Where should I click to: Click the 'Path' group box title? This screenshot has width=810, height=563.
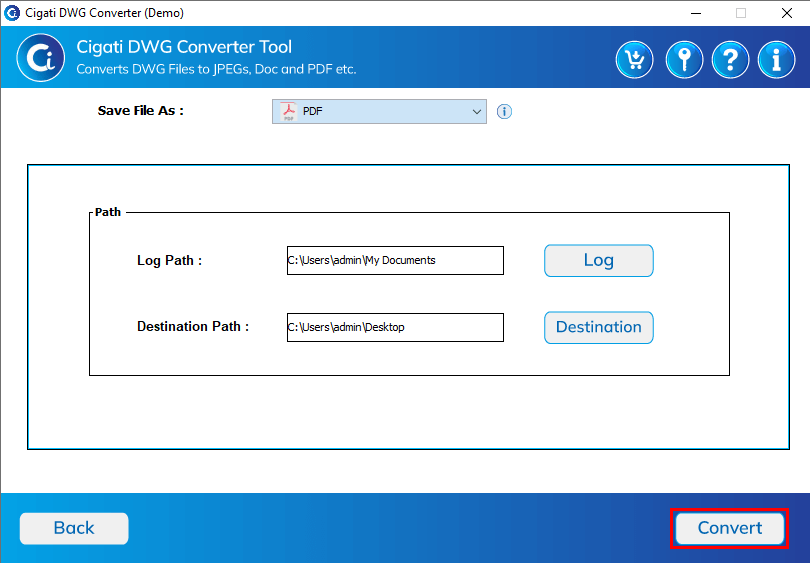coord(107,212)
